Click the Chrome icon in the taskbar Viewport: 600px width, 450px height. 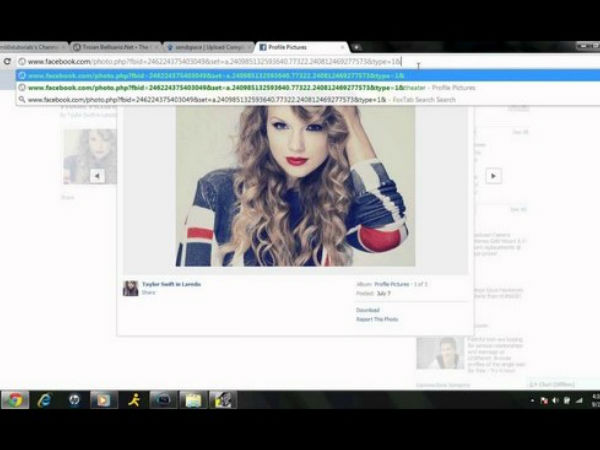(x=14, y=399)
